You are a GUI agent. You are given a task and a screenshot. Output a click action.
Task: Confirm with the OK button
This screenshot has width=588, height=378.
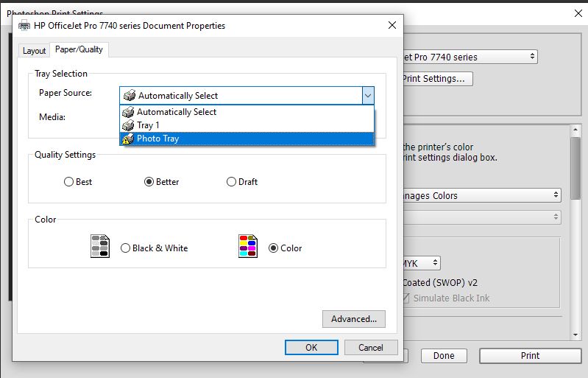point(311,348)
